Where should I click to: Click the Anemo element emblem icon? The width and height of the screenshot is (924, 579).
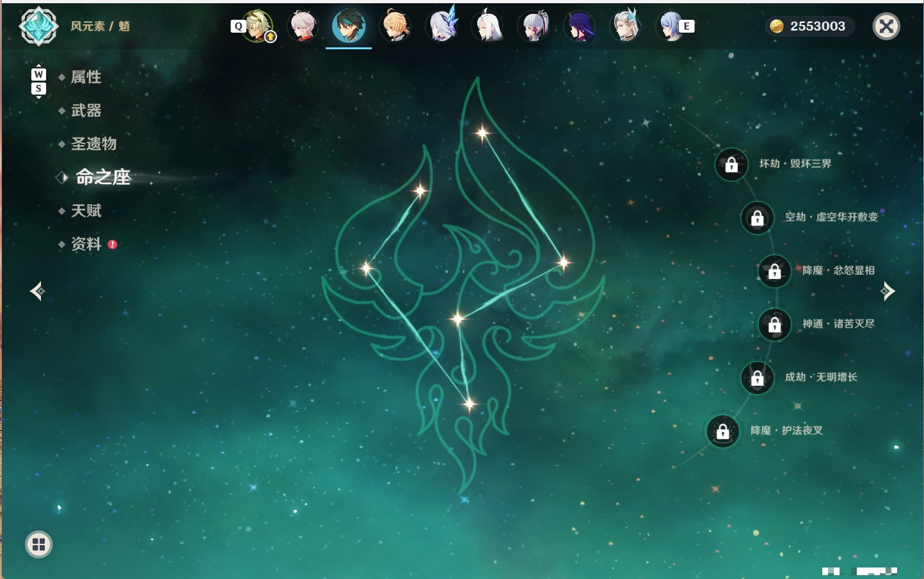pyautogui.click(x=39, y=26)
